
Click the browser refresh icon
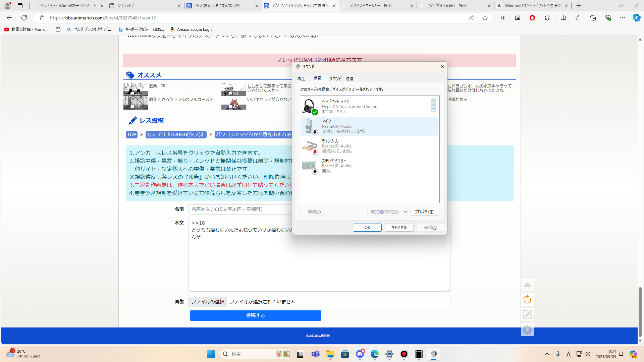24,18
